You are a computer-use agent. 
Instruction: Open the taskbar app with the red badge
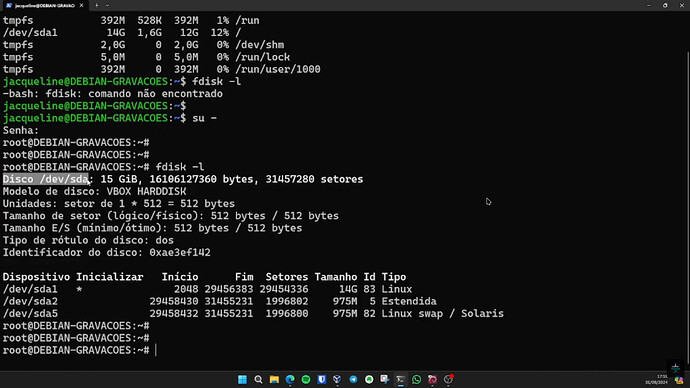[x=448, y=380]
